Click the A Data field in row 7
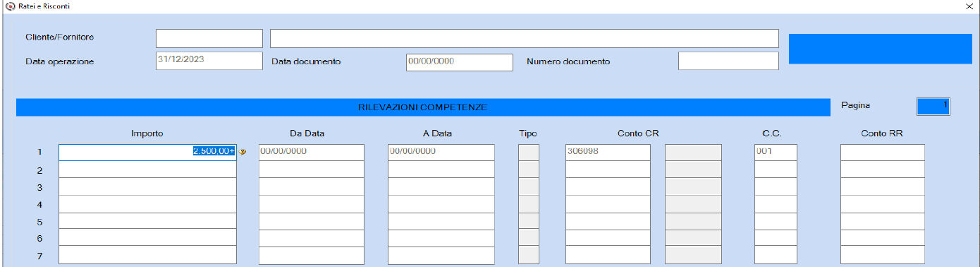 click(441, 254)
